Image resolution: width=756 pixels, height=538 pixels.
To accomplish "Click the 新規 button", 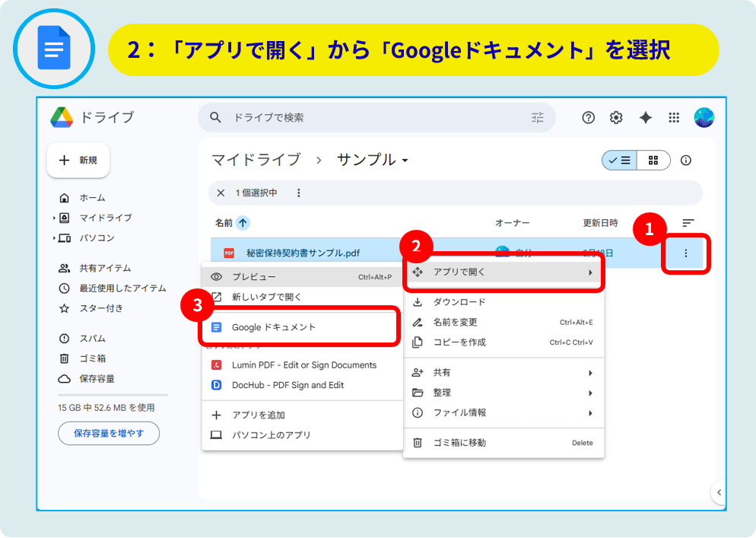I will (78, 161).
